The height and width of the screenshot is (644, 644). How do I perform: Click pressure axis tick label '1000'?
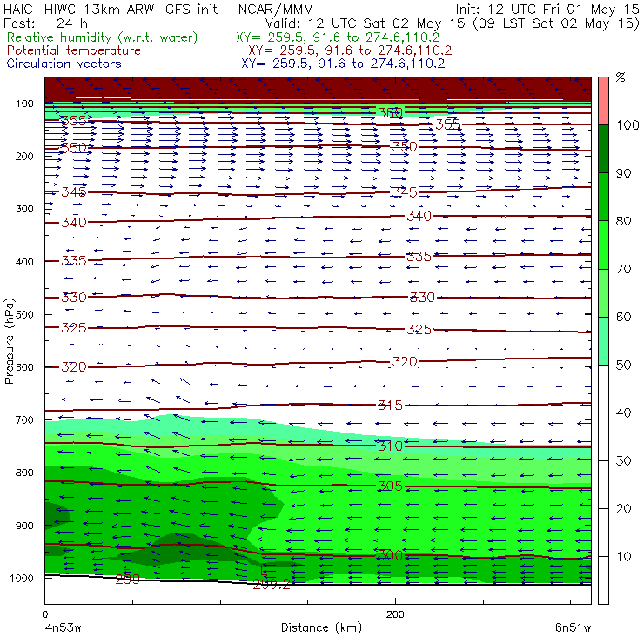pyautogui.click(x=22, y=578)
